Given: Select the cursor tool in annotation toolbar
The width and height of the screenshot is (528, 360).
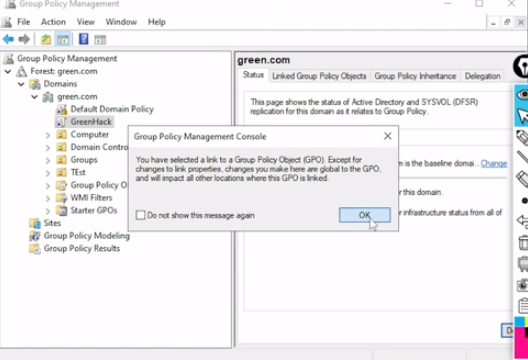Looking at the screenshot, I should pos(522,116).
